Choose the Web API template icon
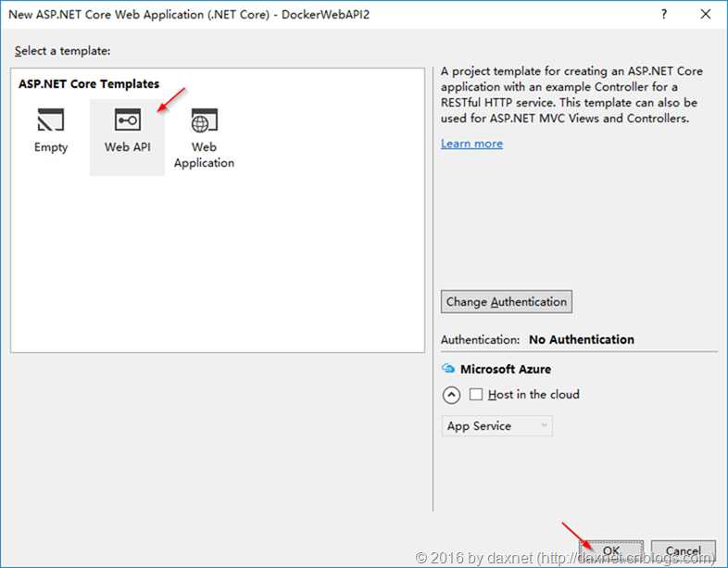Screen dimensions: 728x568 point(128,120)
